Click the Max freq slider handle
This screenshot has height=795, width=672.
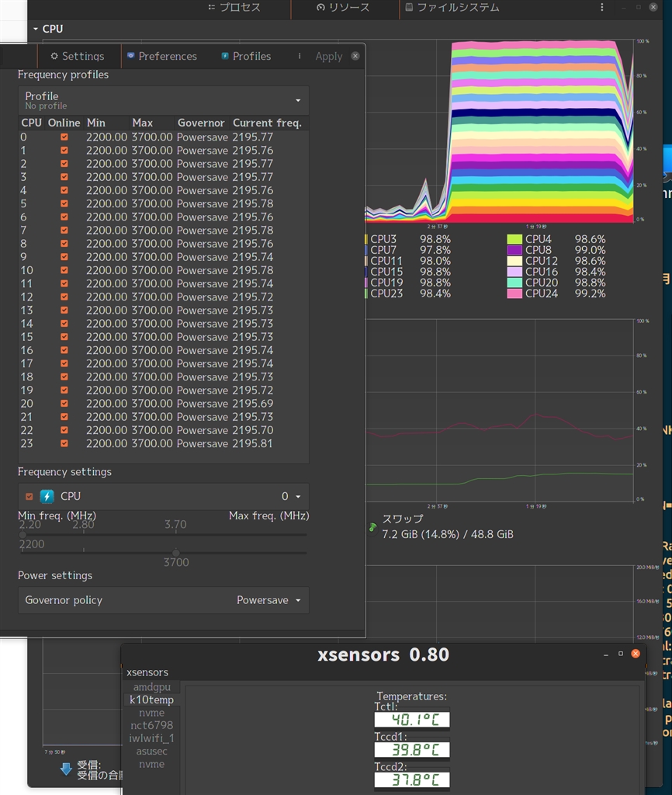click(175, 552)
